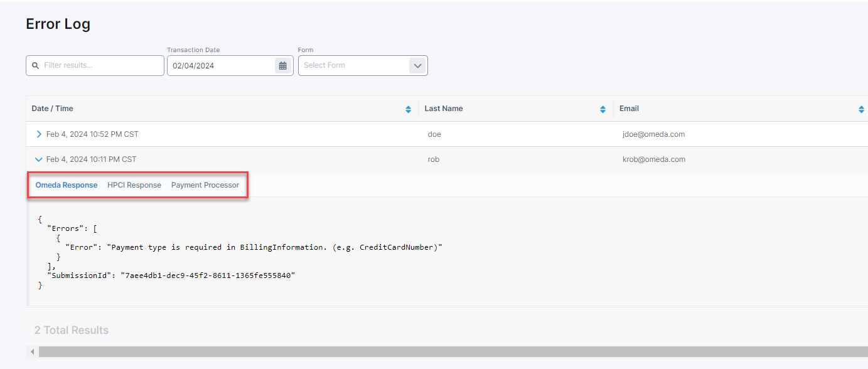The height and width of the screenshot is (369, 868).
Task: Click the horizontal scrollbar at the bottom
Action: pos(439,351)
